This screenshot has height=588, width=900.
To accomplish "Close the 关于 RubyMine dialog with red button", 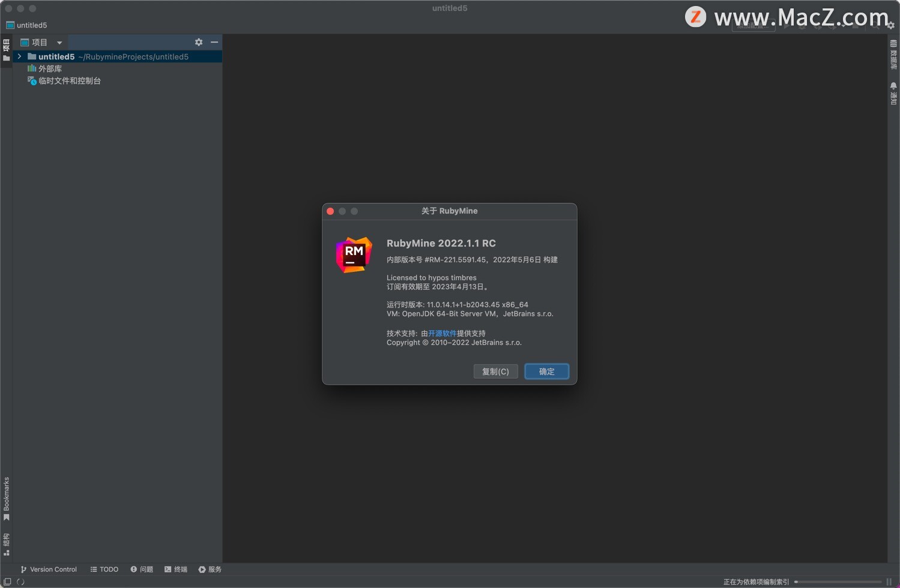I will click(x=330, y=211).
